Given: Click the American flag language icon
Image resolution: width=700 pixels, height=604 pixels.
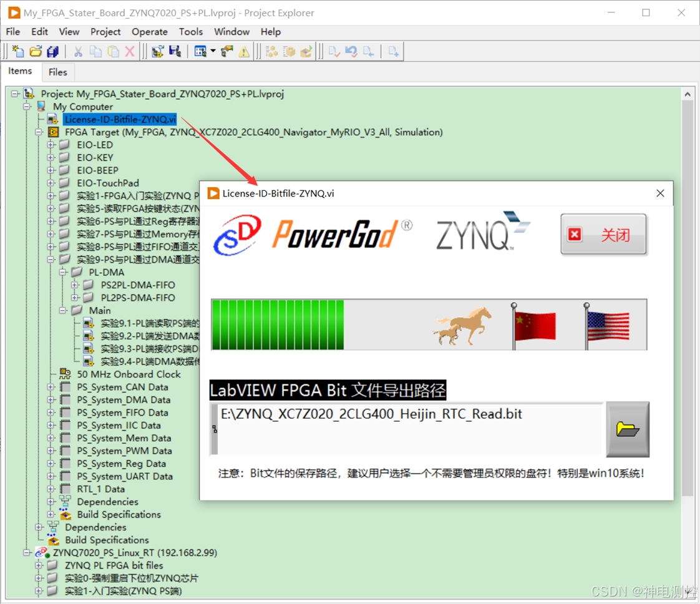Looking at the screenshot, I should (607, 325).
